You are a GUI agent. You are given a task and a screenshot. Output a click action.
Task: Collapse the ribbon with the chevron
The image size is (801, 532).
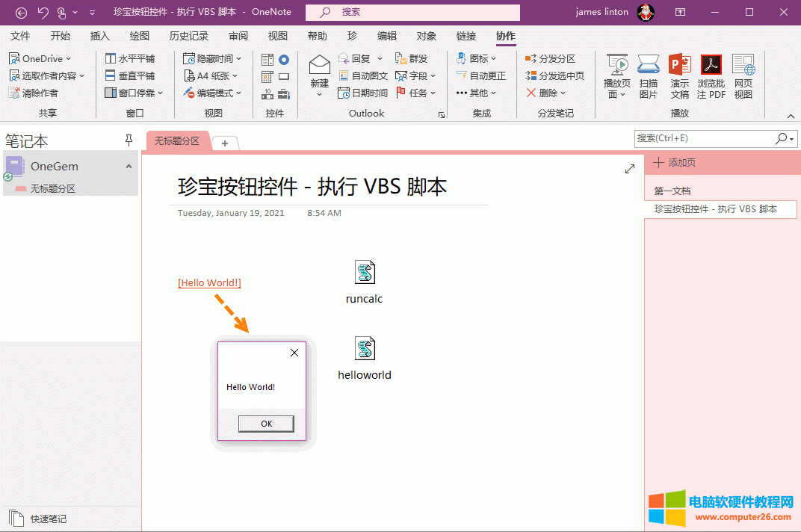click(x=791, y=116)
